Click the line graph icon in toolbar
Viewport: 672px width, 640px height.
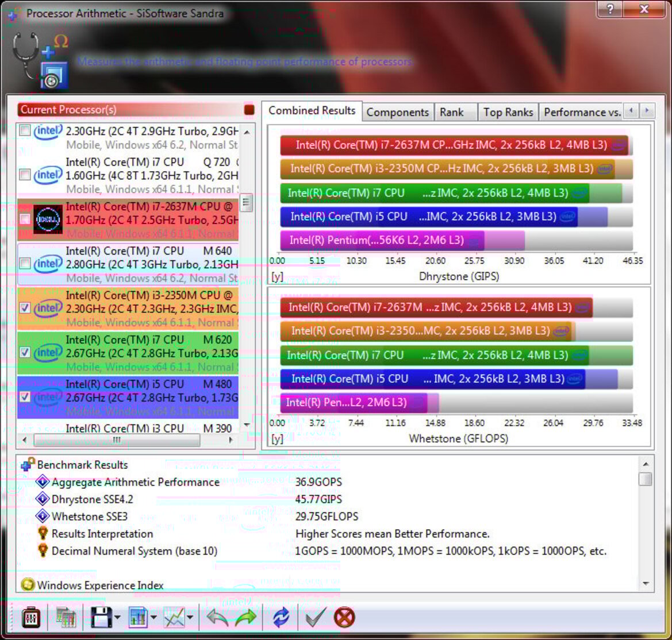tap(174, 617)
